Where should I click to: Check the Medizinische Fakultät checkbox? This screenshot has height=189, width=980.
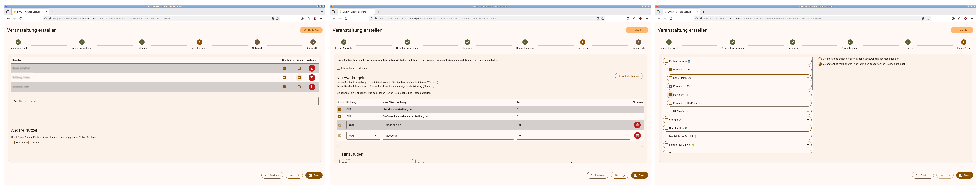[x=666, y=137]
